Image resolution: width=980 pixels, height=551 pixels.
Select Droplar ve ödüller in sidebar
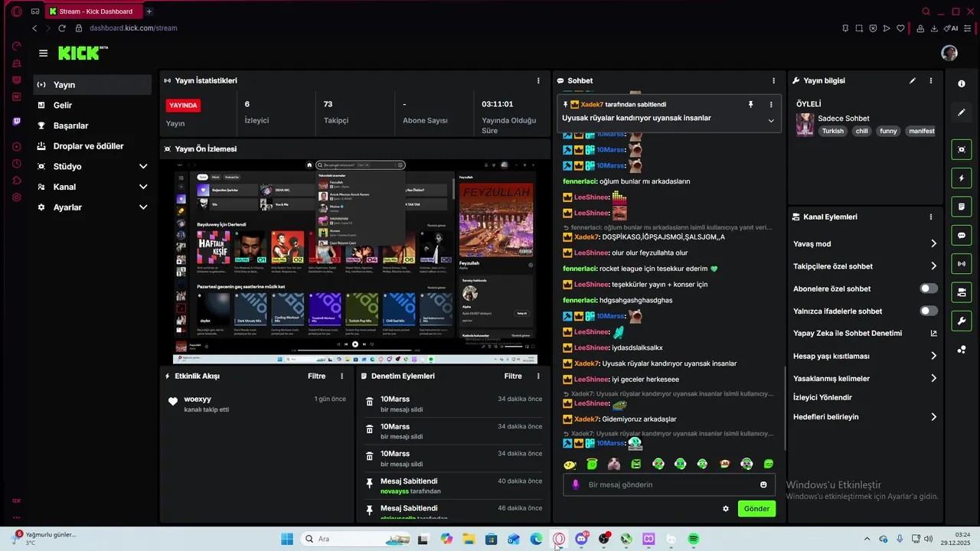tap(93, 146)
